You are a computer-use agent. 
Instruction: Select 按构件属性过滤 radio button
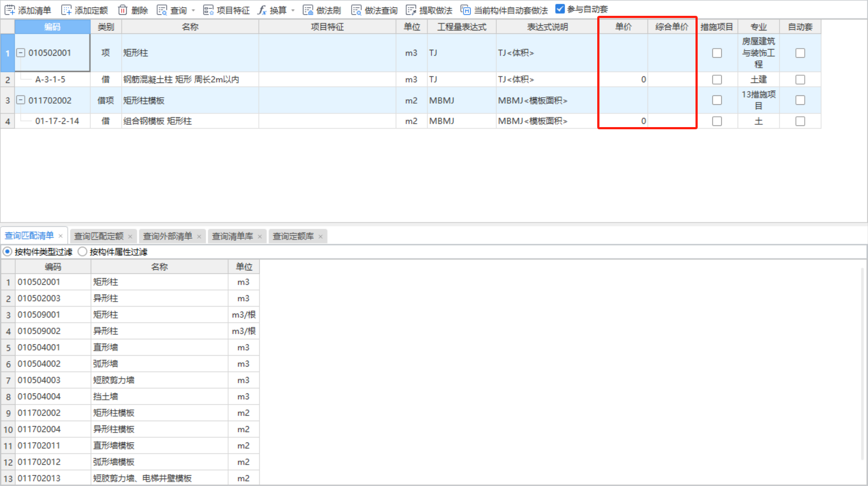point(82,251)
